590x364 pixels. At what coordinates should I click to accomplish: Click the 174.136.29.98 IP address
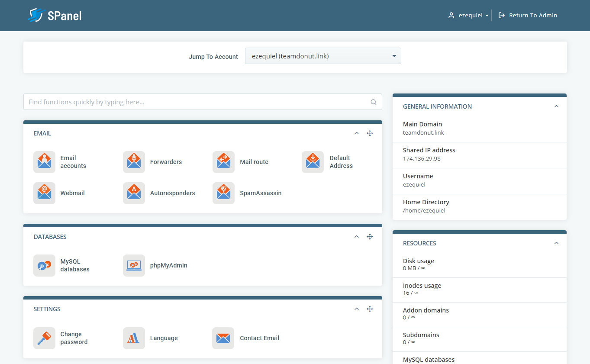click(x=422, y=158)
